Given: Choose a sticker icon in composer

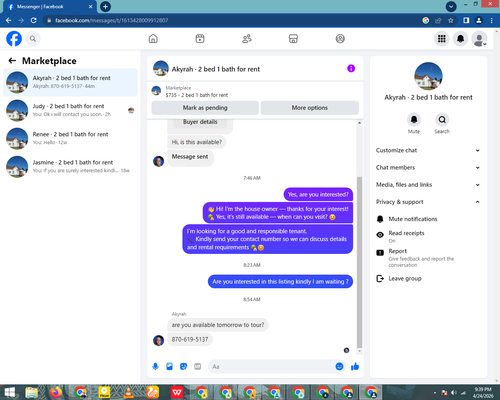Looking at the screenshot, I should pos(183,367).
